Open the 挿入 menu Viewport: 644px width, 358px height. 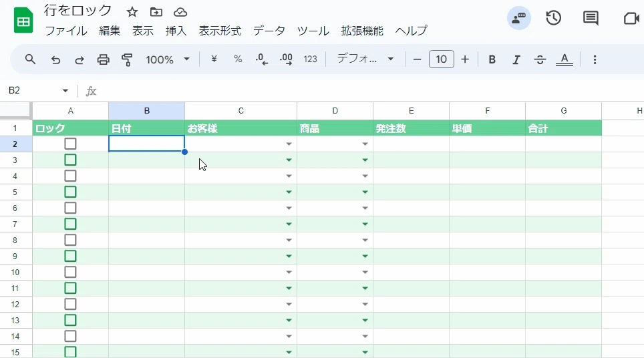pos(176,31)
